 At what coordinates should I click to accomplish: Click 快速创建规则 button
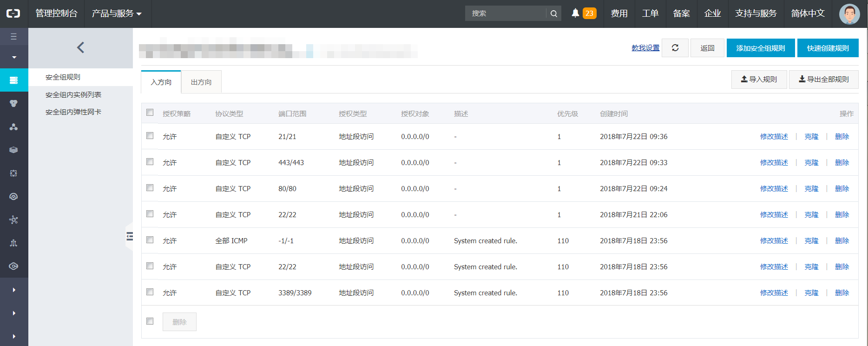coord(828,48)
